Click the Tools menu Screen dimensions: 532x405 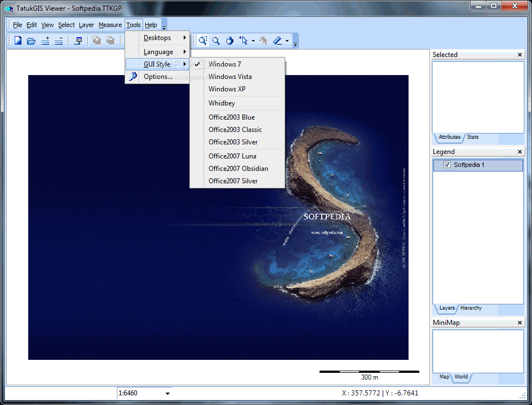point(134,25)
